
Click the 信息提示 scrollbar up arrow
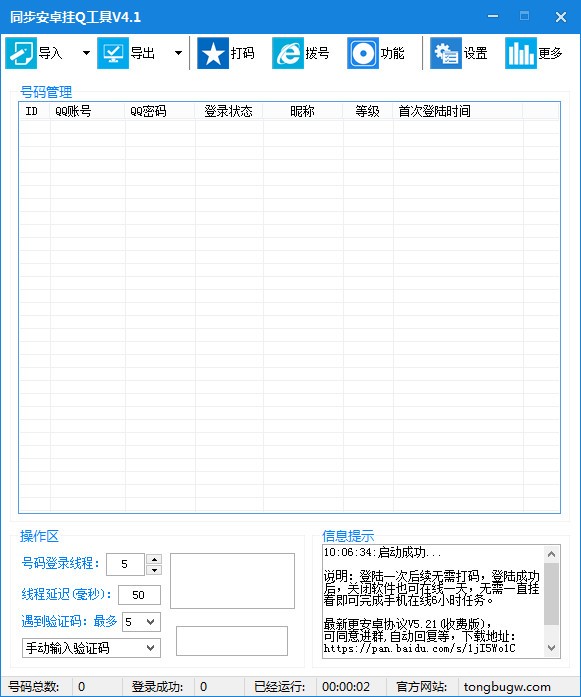coord(552,554)
